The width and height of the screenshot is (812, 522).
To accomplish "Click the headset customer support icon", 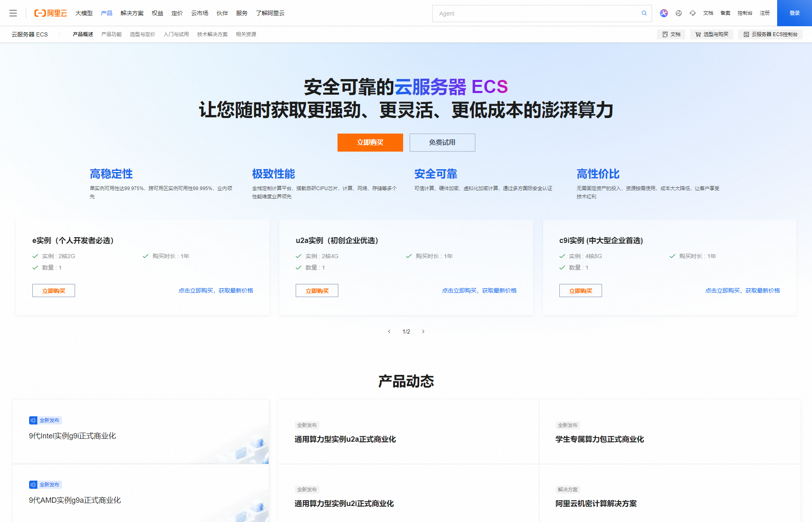I will [693, 13].
